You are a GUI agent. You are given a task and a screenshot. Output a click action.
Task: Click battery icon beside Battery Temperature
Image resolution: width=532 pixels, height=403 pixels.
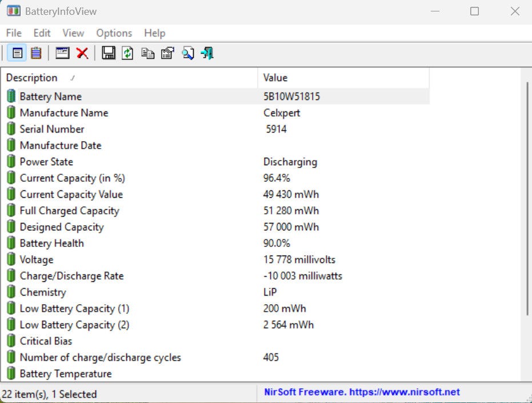pos(11,373)
